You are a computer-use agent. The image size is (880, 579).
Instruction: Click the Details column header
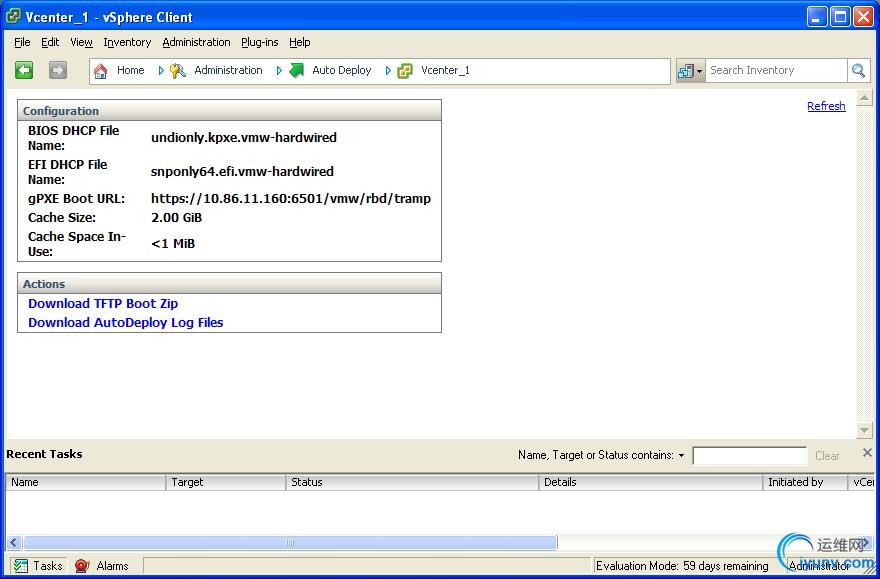click(651, 482)
